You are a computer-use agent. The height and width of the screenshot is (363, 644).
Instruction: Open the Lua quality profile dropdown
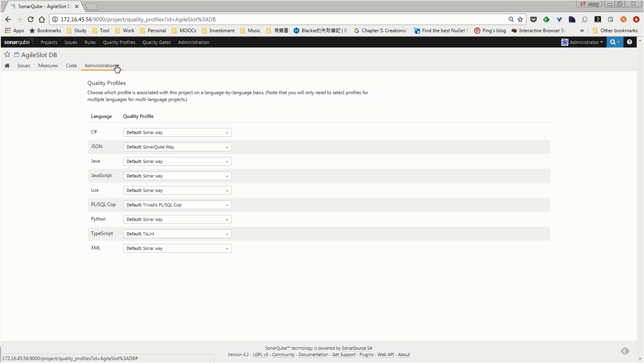177,190
